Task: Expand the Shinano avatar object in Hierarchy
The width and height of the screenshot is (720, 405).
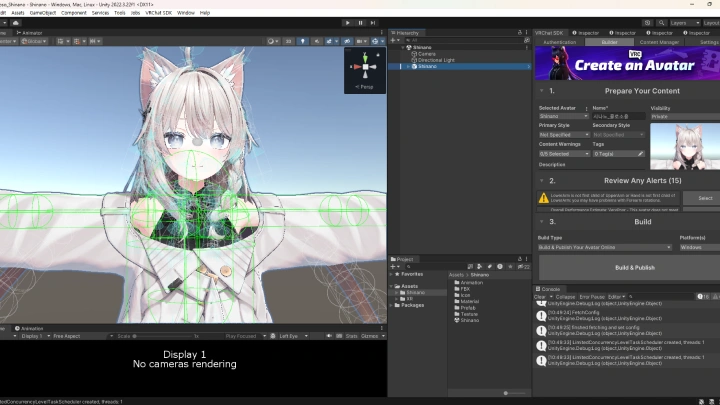Action: [408, 67]
